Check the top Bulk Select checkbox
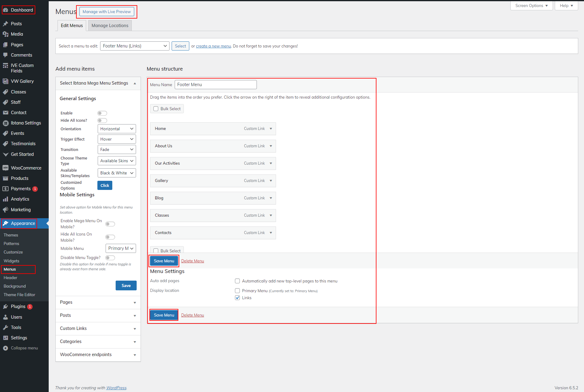Image resolution: width=584 pixels, height=392 pixels. tap(156, 109)
